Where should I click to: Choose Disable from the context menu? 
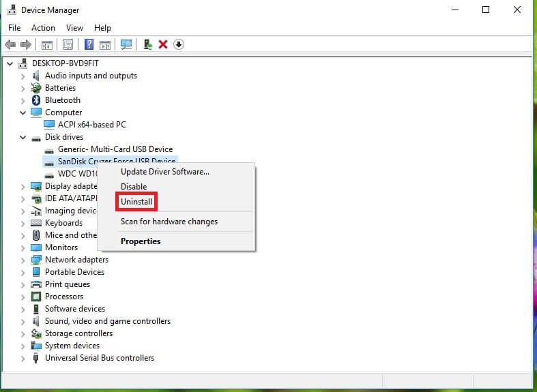[x=134, y=187]
